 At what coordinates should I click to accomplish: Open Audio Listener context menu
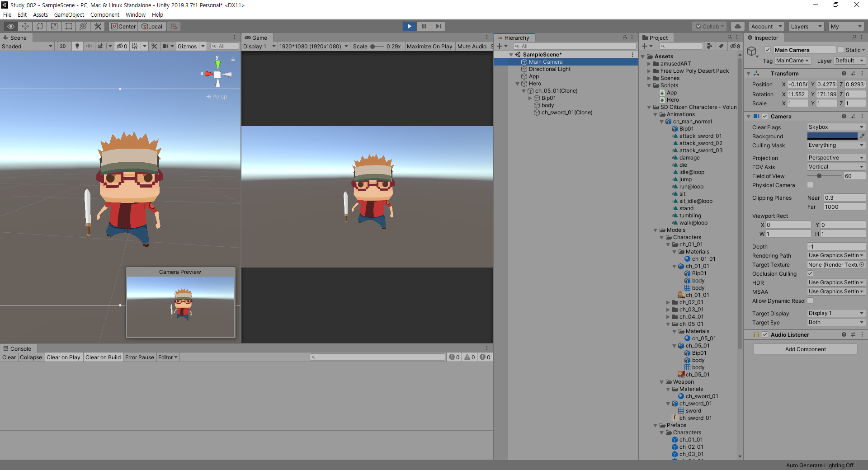coord(862,334)
